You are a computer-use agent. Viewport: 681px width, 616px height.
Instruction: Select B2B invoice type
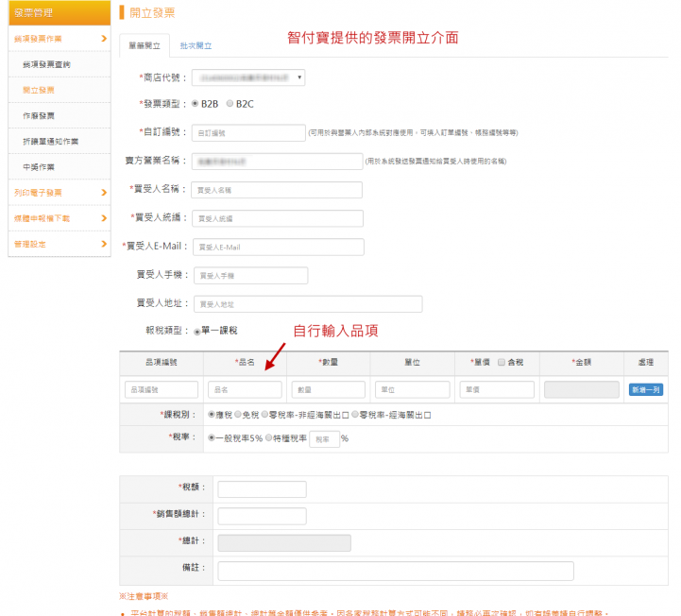(x=195, y=103)
